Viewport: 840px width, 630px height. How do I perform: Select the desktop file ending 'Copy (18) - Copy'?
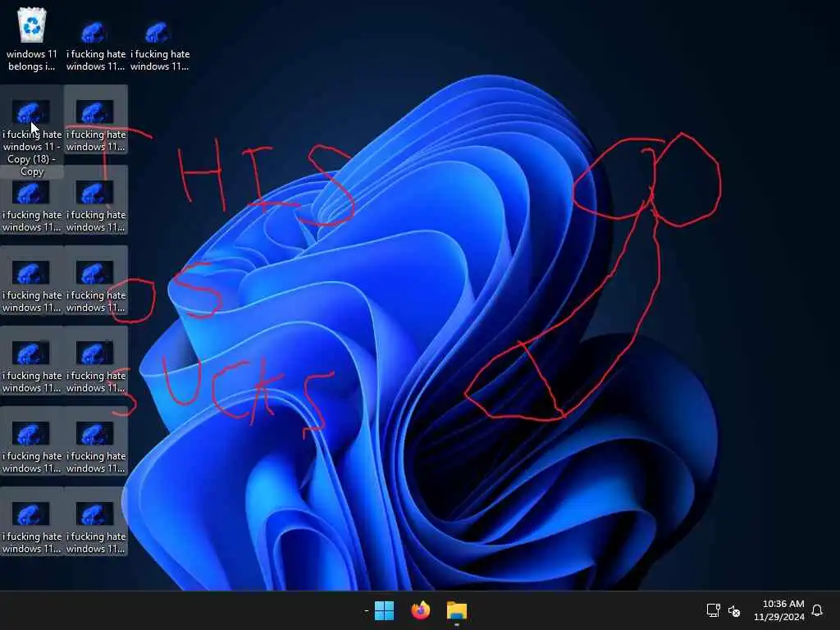32,132
